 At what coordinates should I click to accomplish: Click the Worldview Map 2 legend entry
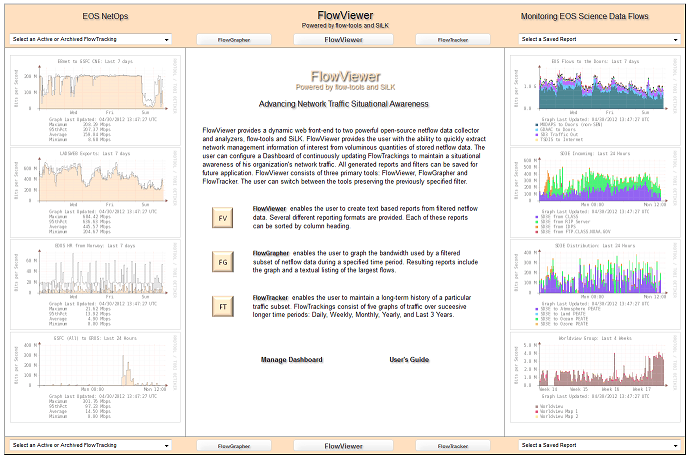coord(556,416)
